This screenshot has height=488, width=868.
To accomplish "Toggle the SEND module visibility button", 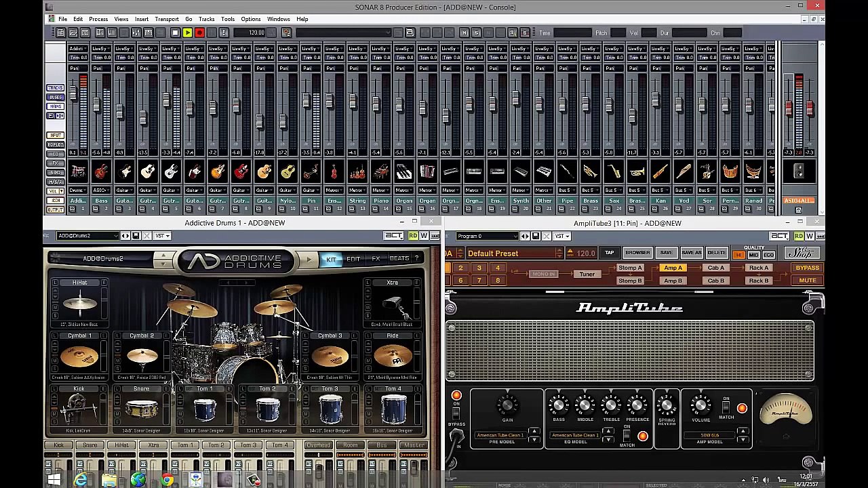I will tap(55, 172).
